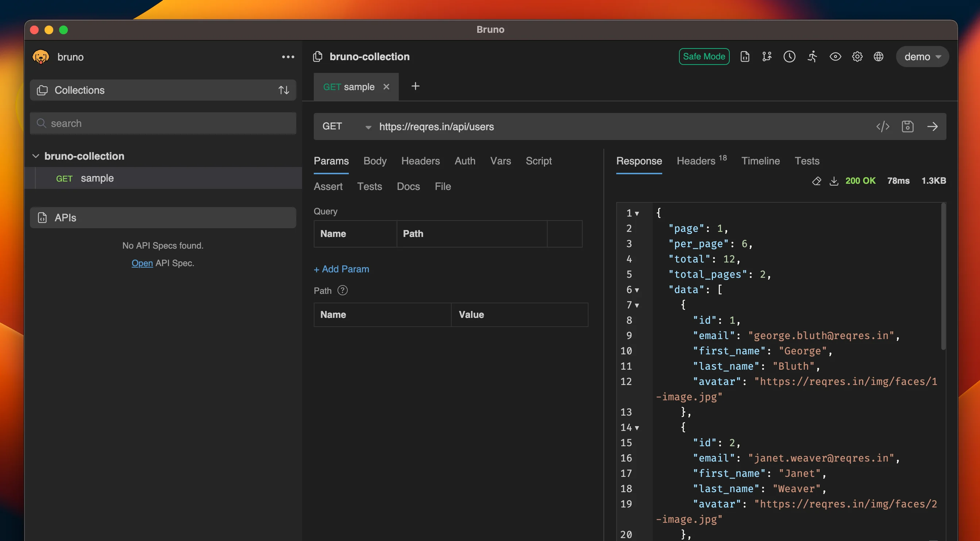The image size is (980, 541).
Task: Click the eye variables icon in the toolbar
Action: coord(835,57)
